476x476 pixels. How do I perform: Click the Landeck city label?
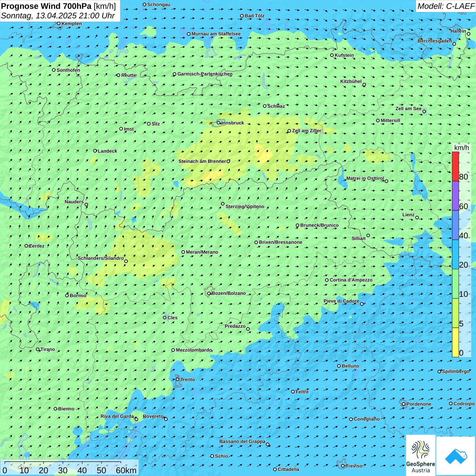pyautogui.click(x=107, y=151)
